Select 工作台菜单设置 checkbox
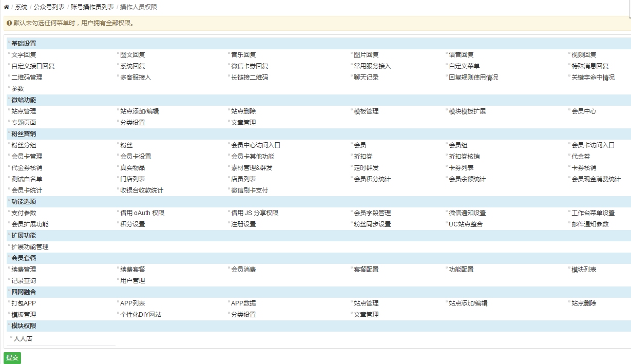Viewport: 631px width, 364px height. pyautogui.click(x=569, y=212)
